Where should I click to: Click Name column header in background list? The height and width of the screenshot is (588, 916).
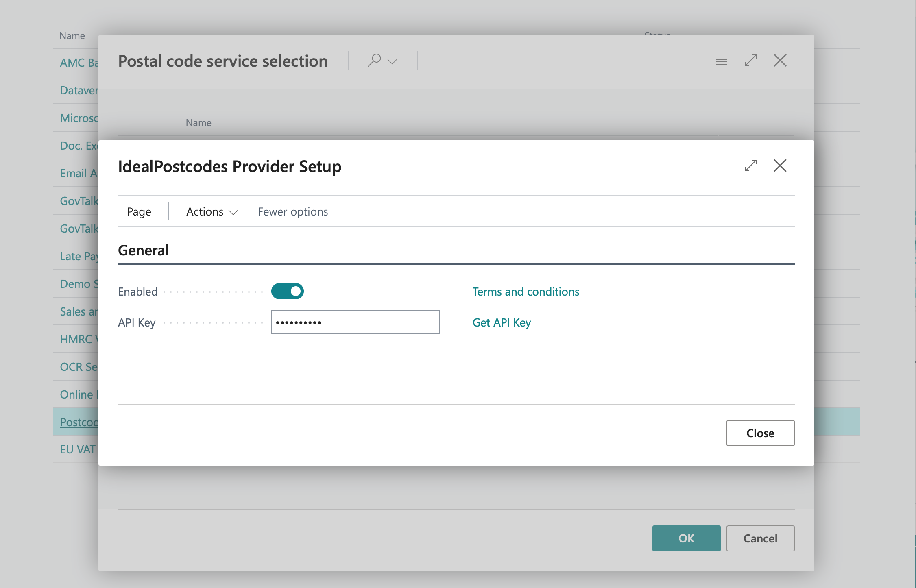[x=72, y=36]
